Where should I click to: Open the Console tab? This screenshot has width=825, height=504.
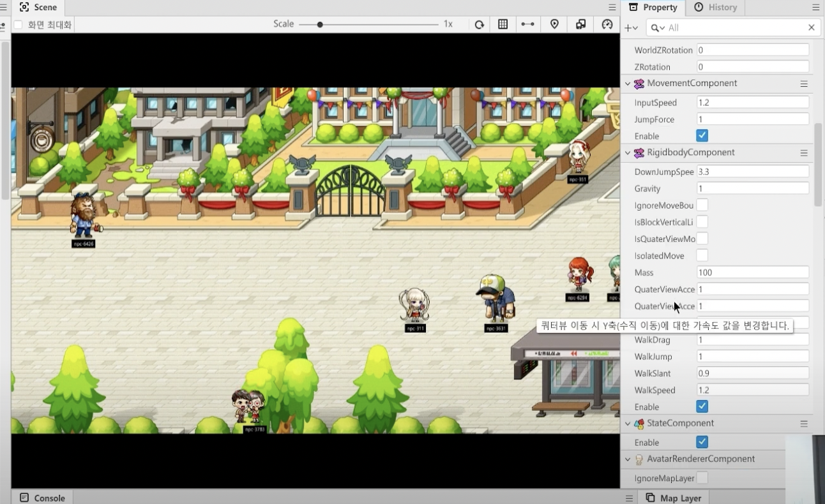[42, 498]
